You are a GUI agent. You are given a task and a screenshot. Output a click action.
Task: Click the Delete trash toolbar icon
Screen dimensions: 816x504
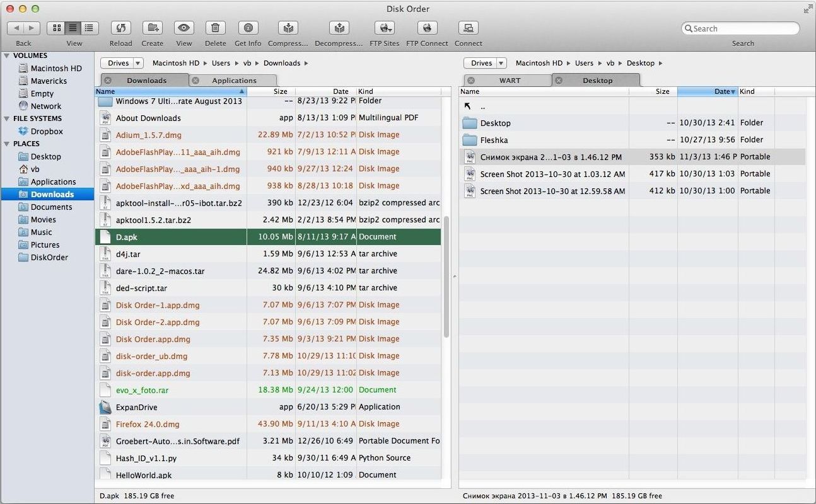[x=215, y=28]
